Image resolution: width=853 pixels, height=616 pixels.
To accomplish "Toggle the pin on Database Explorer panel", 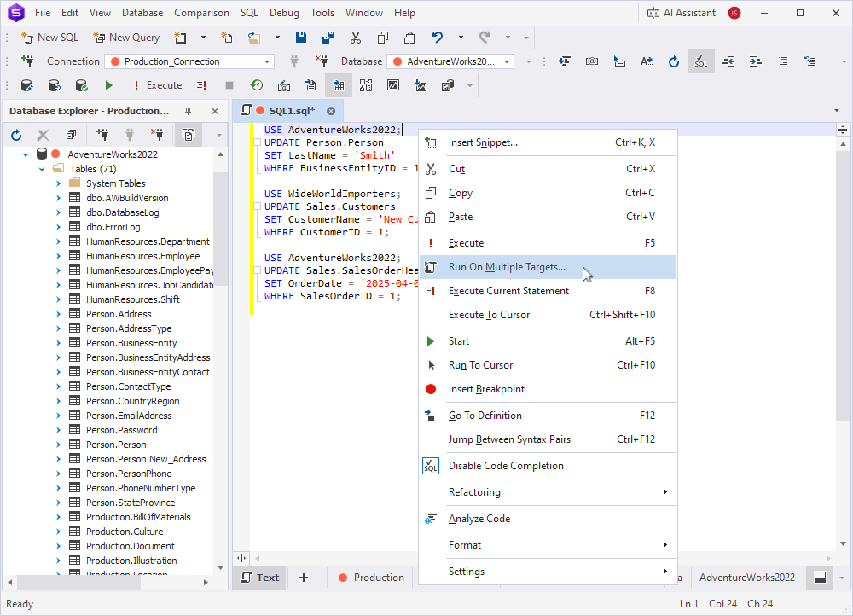I will point(189,111).
